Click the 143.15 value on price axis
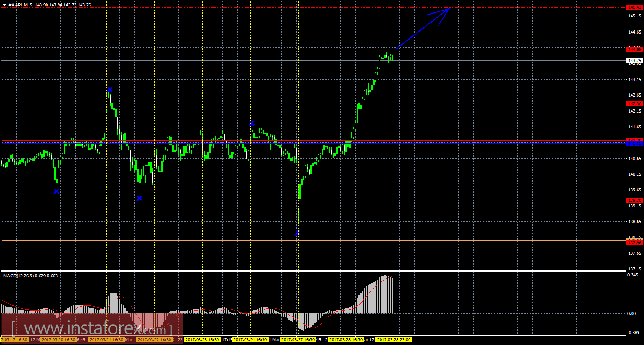The width and height of the screenshot is (644, 345). (x=635, y=79)
